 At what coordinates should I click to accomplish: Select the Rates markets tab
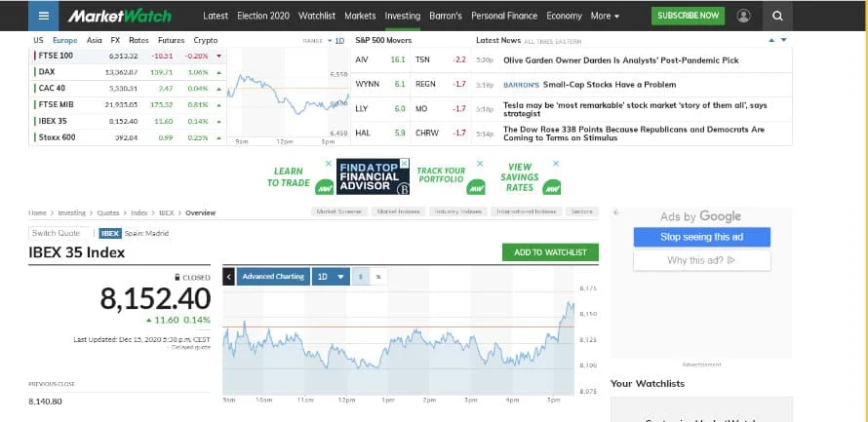(x=138, y=40)
